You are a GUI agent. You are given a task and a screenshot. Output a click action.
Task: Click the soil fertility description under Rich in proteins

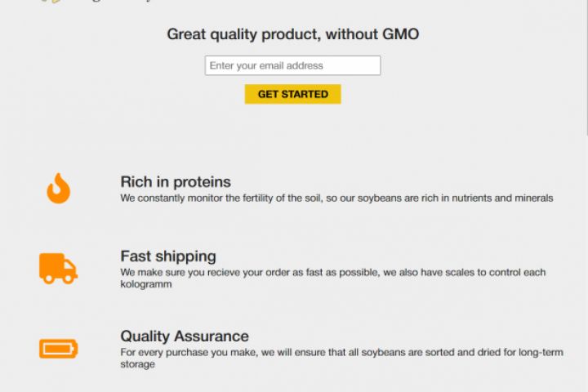pos(336,198)
